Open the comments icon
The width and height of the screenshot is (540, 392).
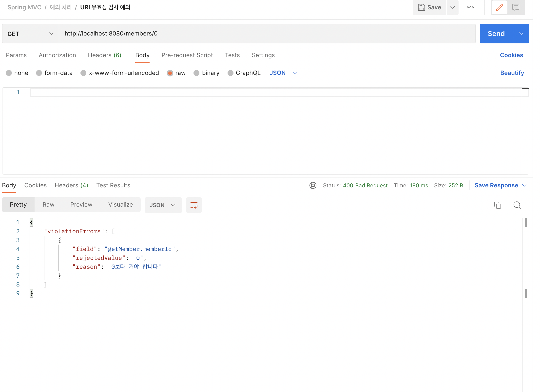(x=516, y=7)
